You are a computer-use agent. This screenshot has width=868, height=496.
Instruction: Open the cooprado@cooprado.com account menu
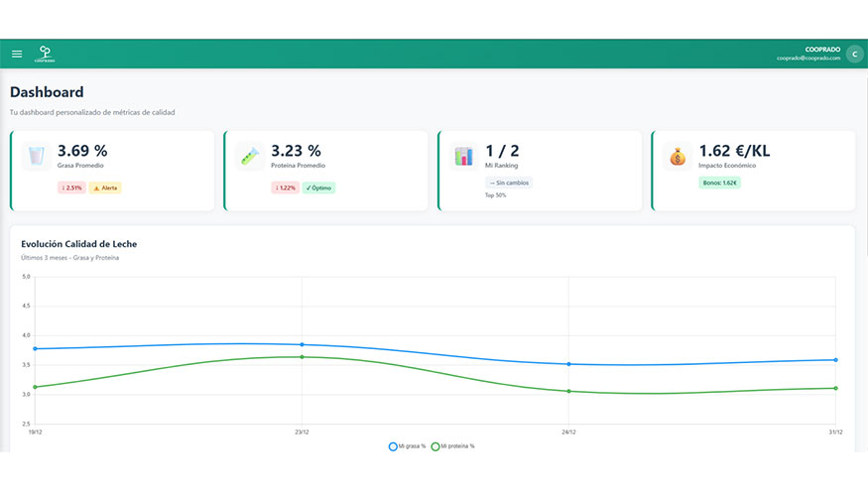click(808, 59)
